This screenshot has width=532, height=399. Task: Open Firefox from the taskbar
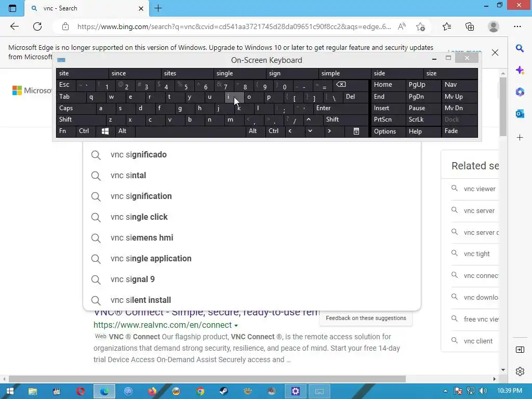coord(152,391)
